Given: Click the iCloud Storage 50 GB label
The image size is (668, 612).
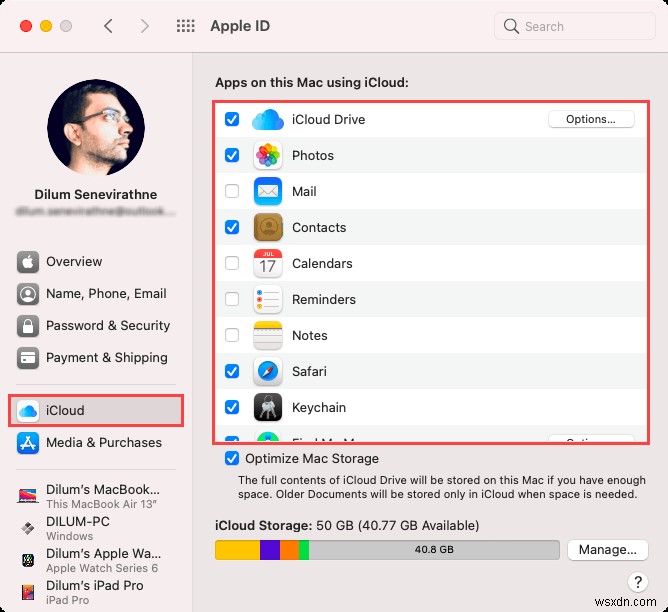Looking at the screenshot, I should pos(347,526).
